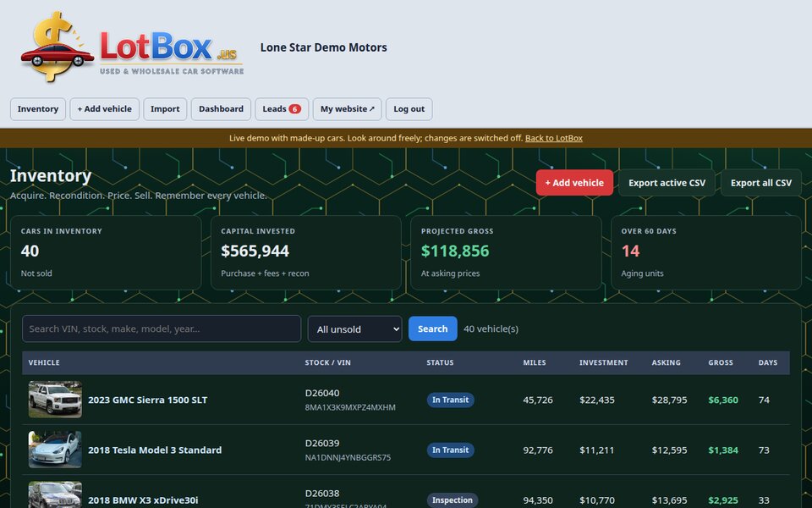Click gross value $2,925
This screenshot has width=812, height=508.
pyautogui.click(x=723, y=500)
